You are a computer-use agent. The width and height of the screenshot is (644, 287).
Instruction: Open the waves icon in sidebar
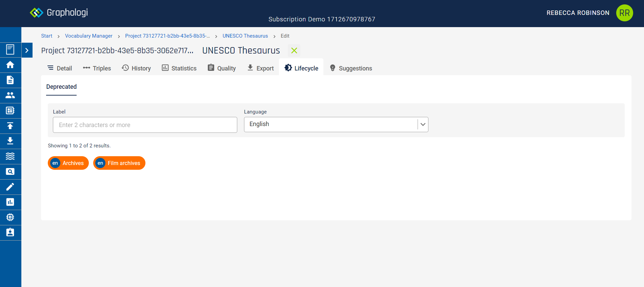(x=10, y=156)
